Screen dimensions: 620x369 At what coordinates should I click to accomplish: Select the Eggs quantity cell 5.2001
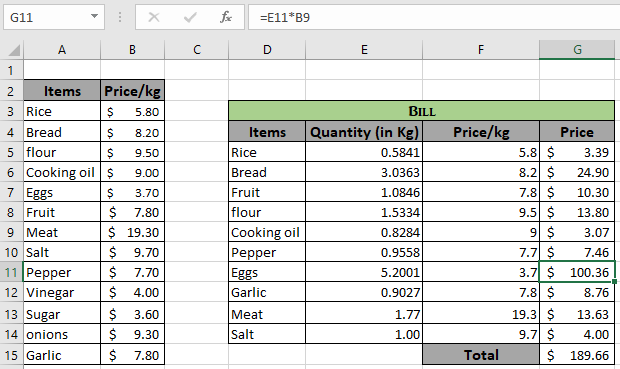coord(364,272)
